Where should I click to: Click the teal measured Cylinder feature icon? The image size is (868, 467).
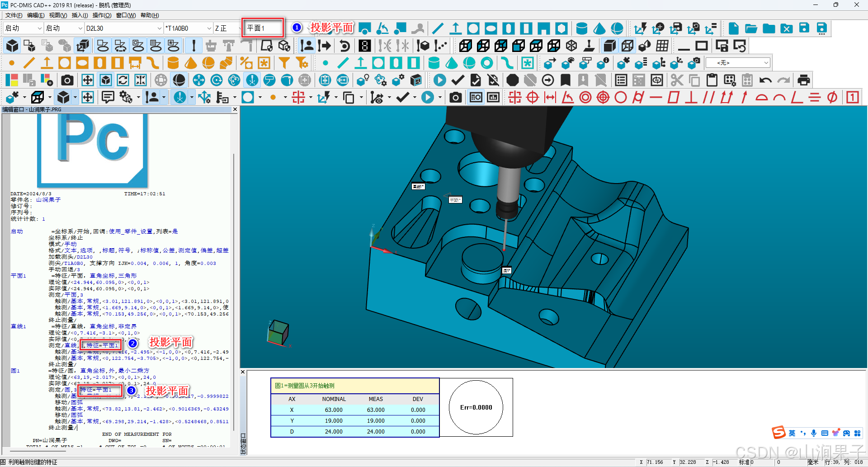click(x=434, y=63)
